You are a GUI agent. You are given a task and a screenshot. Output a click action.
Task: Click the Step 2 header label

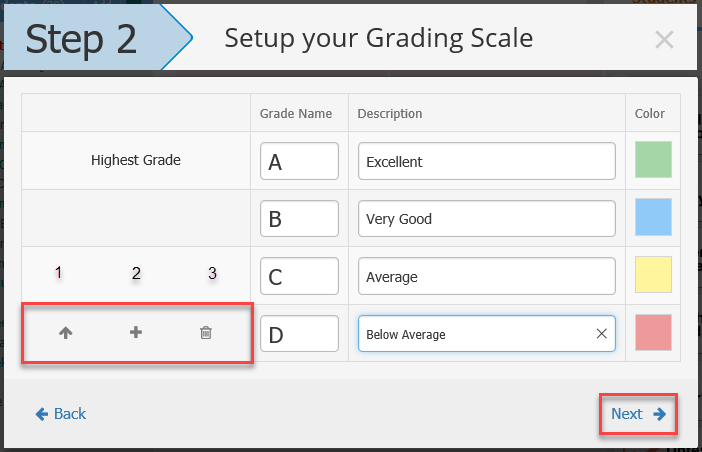click(x=81, y=39)
